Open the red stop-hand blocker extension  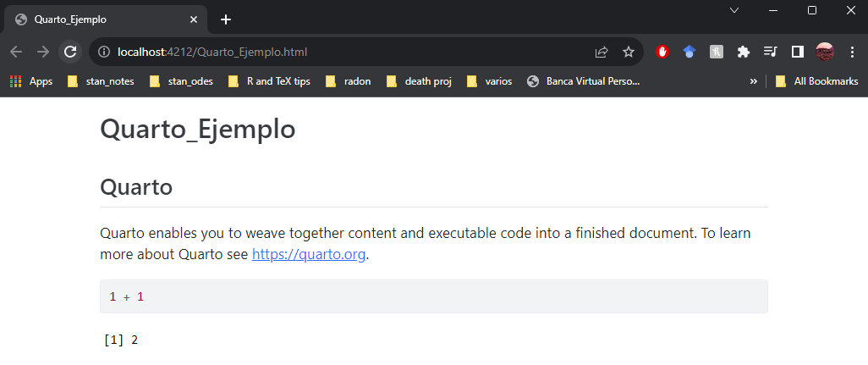click(x=662, y=52)
